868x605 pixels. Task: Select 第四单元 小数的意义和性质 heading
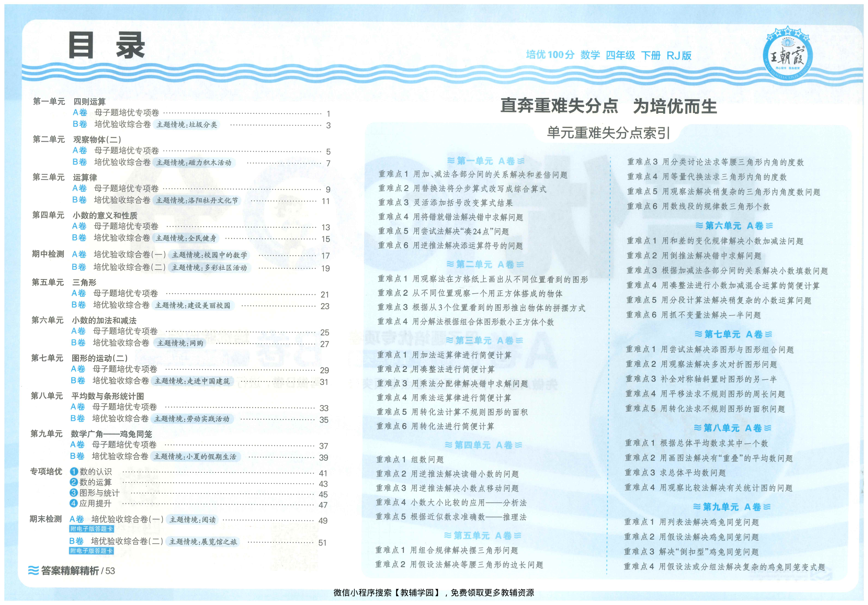coord(85,215)
